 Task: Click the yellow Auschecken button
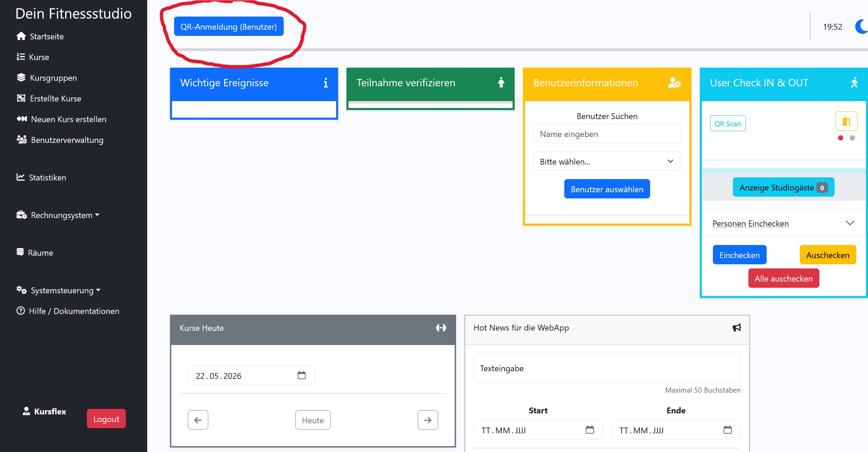(828, 255)
